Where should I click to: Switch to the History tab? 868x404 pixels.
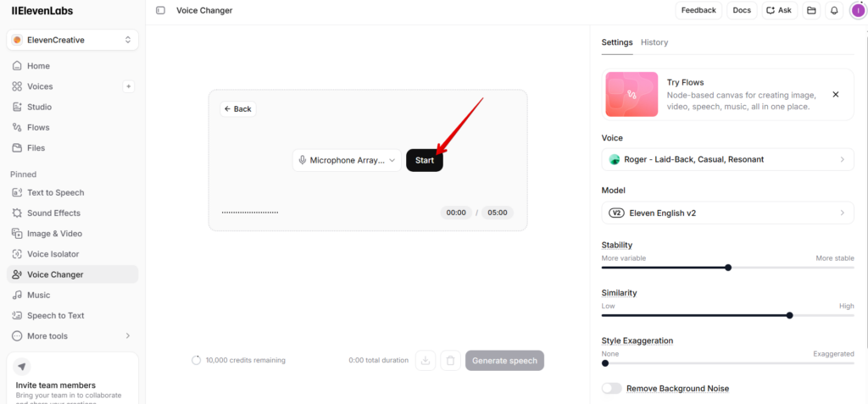[x=654, y=42]
